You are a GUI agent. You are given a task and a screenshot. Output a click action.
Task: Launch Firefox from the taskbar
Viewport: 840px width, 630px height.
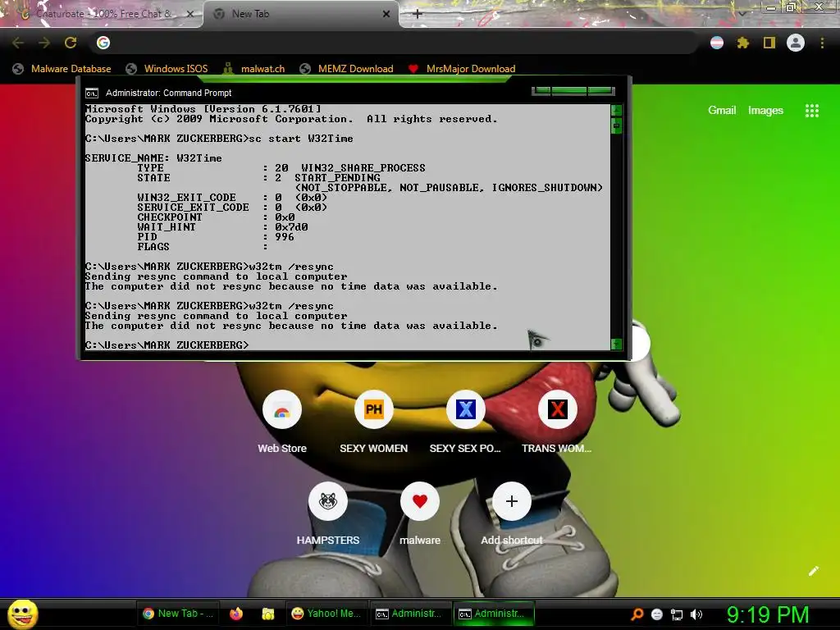click(236, 614)
